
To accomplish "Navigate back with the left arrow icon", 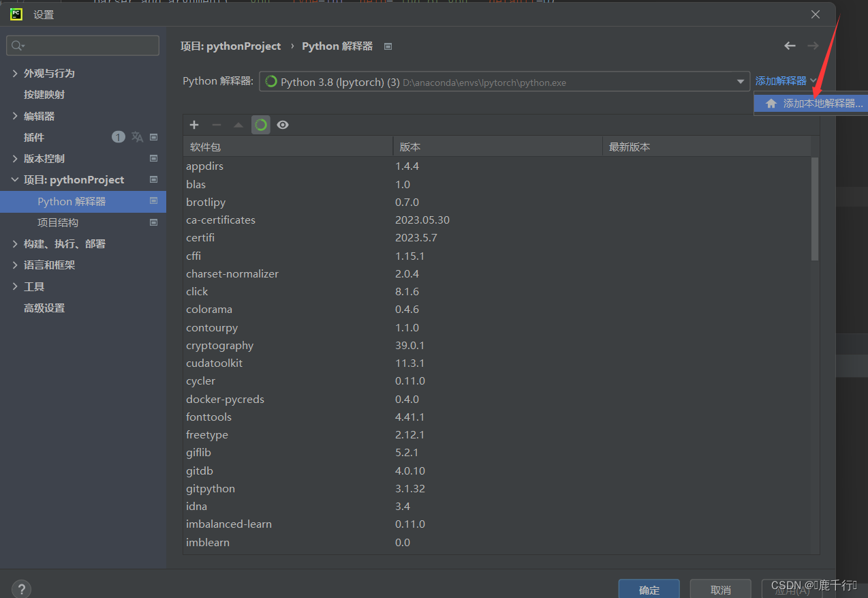I will coord(790,46).
